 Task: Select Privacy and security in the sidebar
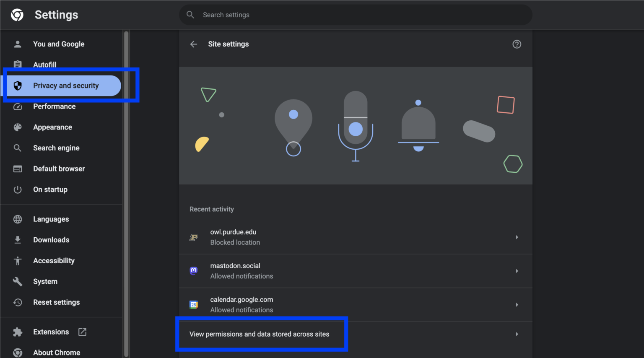[61, 86]
